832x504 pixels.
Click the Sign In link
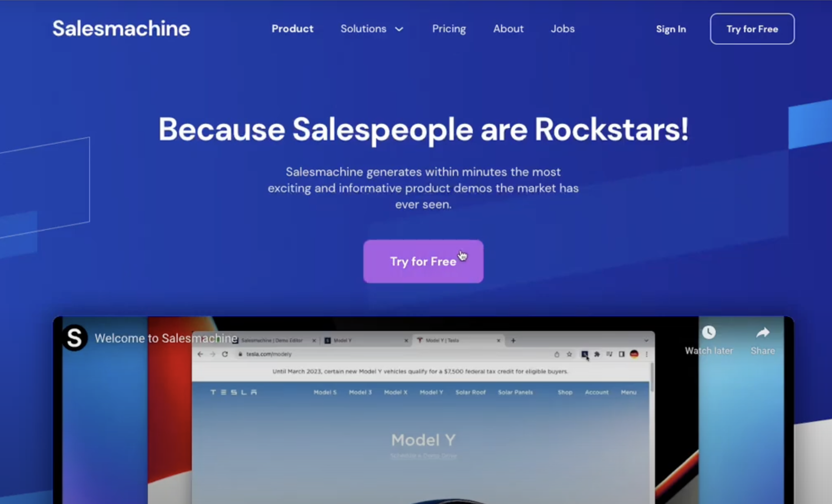click(670, 29)
